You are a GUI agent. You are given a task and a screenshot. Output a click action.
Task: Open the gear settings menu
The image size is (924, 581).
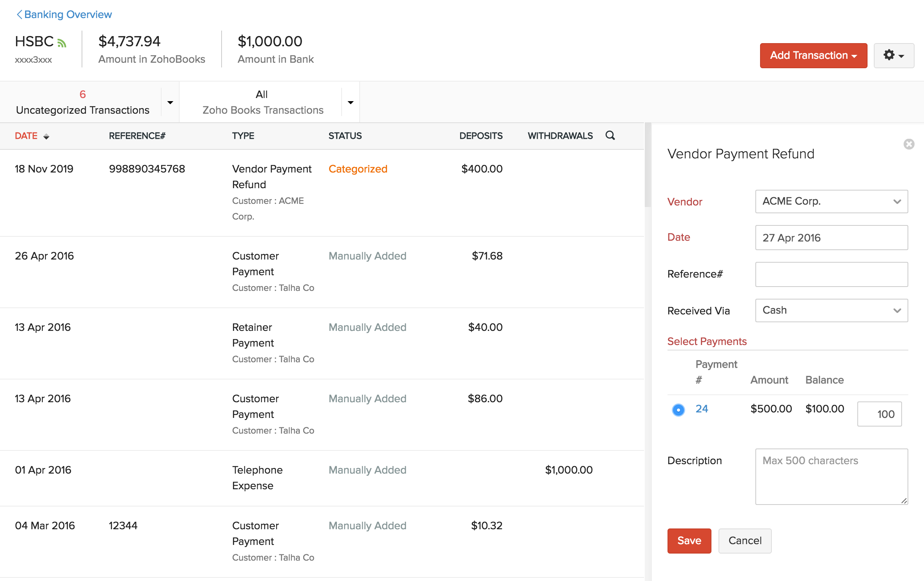pyautogui.click(x=893, y=55)
